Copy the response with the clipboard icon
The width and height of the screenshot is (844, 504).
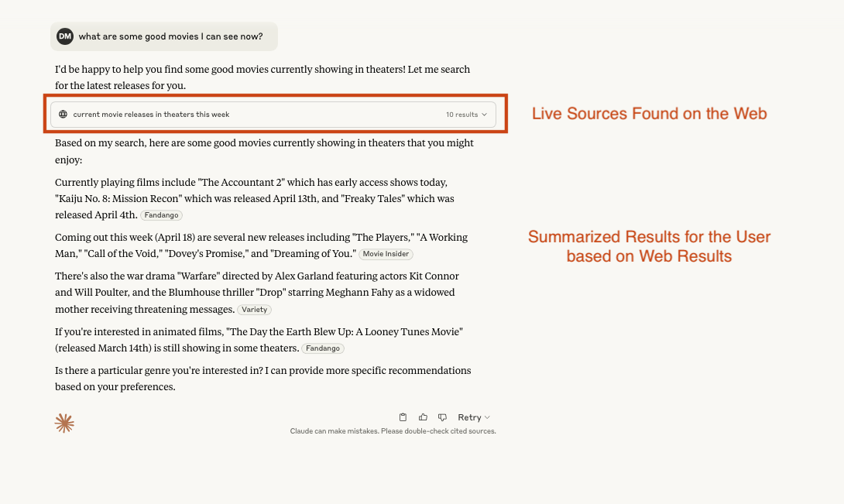[x=403, y=417]
